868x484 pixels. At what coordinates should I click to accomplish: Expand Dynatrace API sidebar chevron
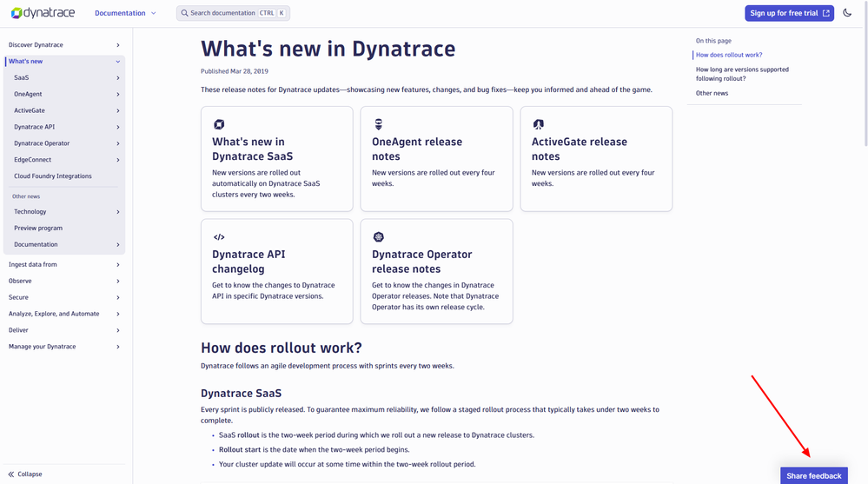pos(118,127)
